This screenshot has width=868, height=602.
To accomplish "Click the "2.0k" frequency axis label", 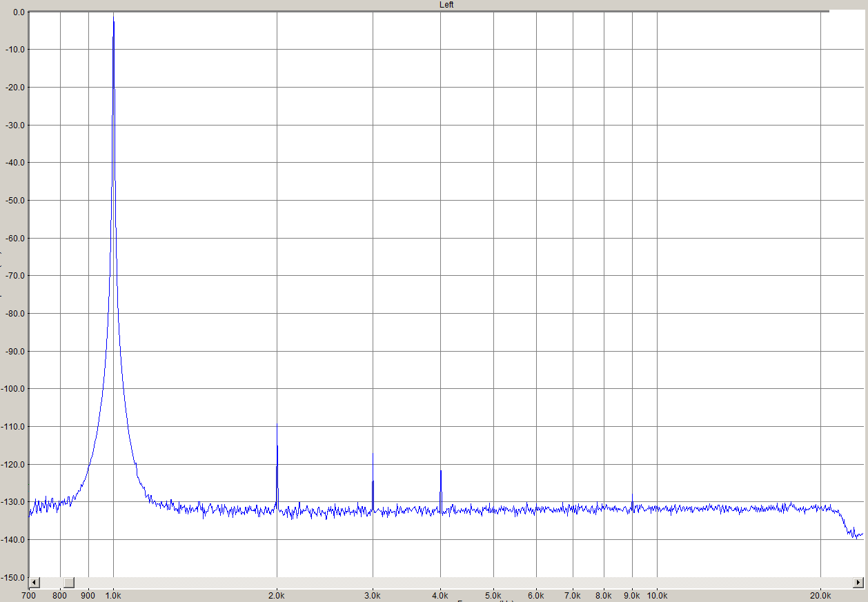I will 277,595.
